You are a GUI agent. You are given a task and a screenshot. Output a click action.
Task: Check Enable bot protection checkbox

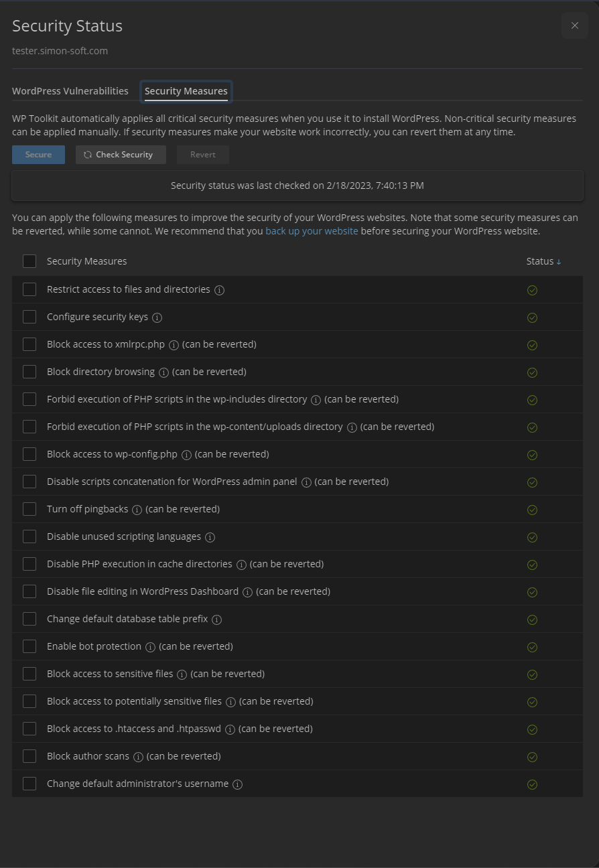29,646
